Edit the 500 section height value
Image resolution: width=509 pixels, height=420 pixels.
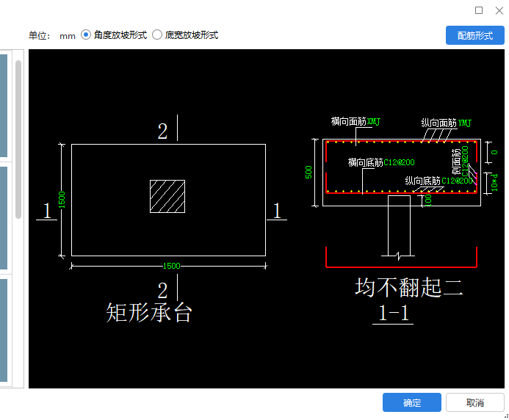[308, 173]
